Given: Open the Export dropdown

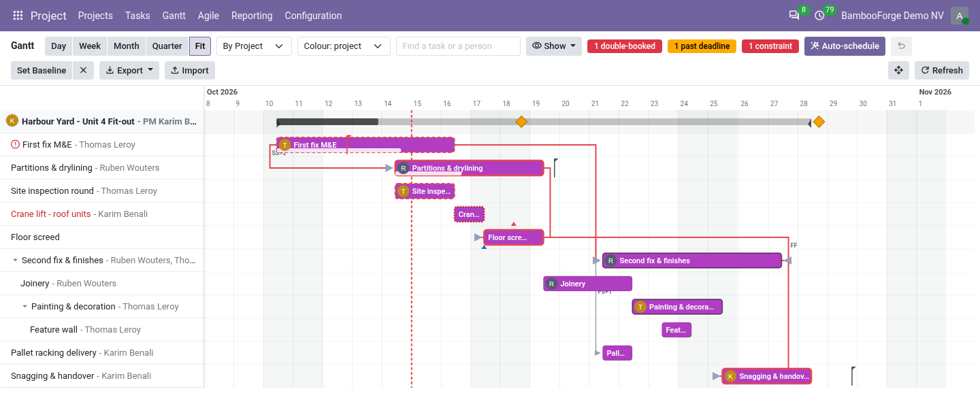Looking at the screenshot, I should coord(129,70).
